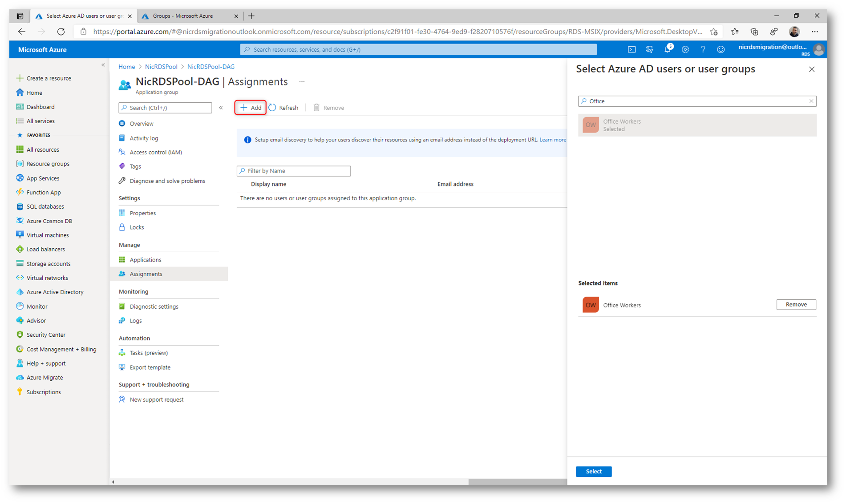Open All services in sidebar

40,121
